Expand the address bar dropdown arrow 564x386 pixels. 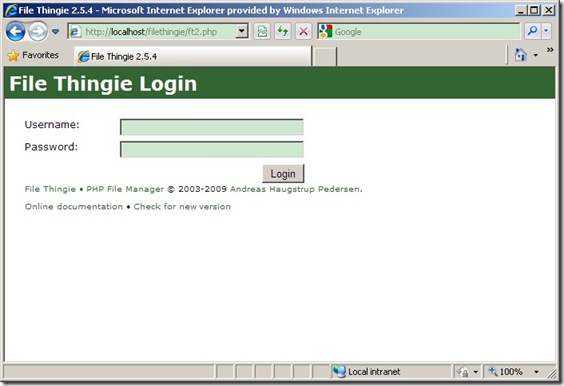[x=242, y=32]
